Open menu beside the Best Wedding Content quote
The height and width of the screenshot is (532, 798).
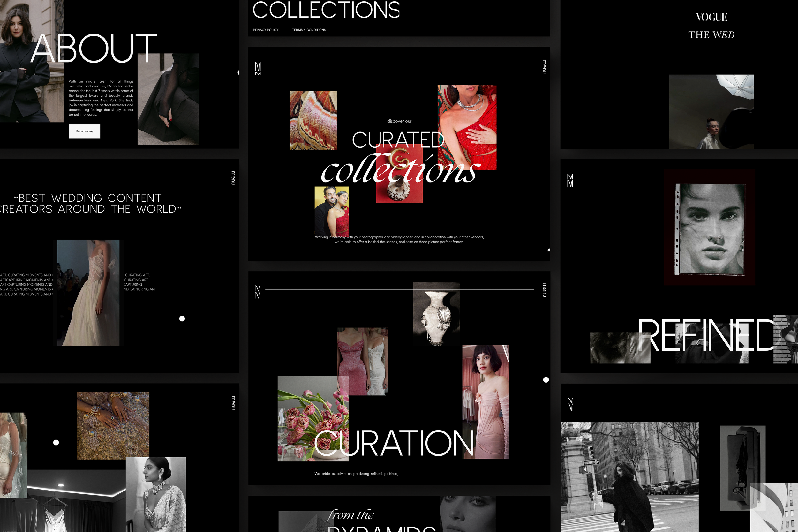tap(233, 178)
